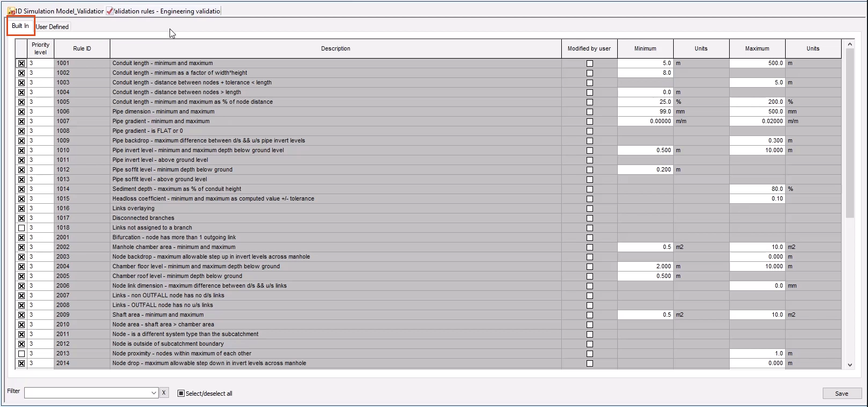Viewport: 868px width, 407px height.
Task: Check Modified by user for rule 1002
Action: 590,73
